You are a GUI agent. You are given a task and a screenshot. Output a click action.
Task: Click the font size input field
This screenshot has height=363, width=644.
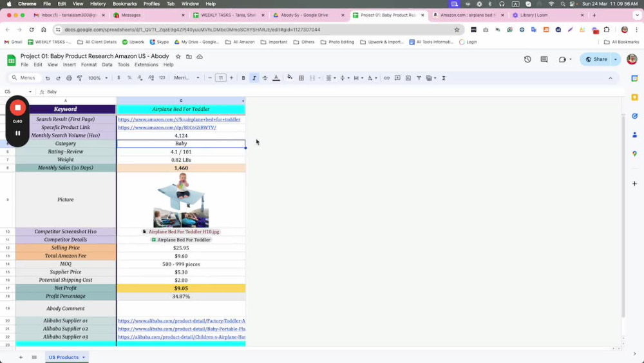click(220, 78)
